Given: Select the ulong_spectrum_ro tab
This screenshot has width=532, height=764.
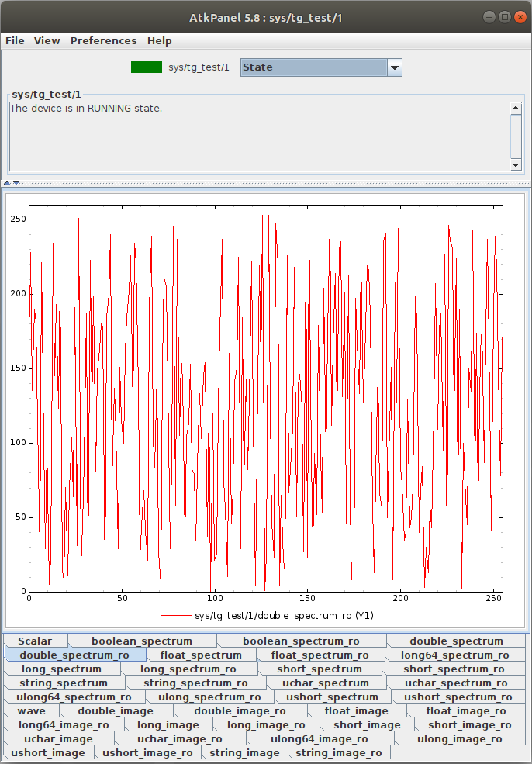Looking at the screenshot, I should coord(209,697).
